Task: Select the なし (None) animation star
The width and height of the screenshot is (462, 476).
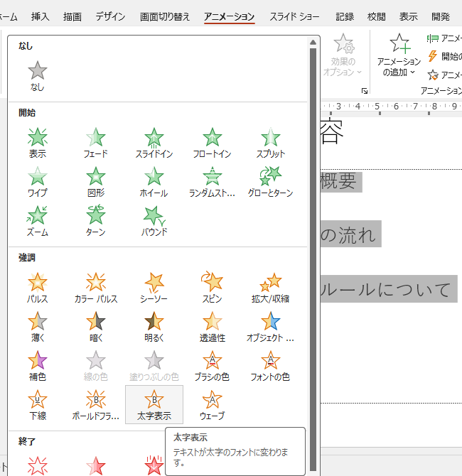Action: [x=38, y=76]
